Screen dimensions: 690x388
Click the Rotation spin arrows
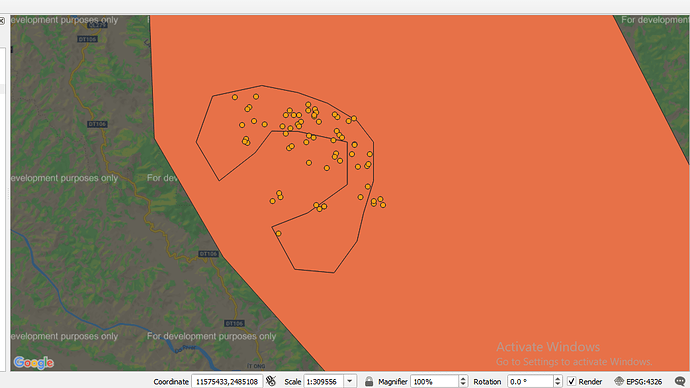(x=558, y=381)
